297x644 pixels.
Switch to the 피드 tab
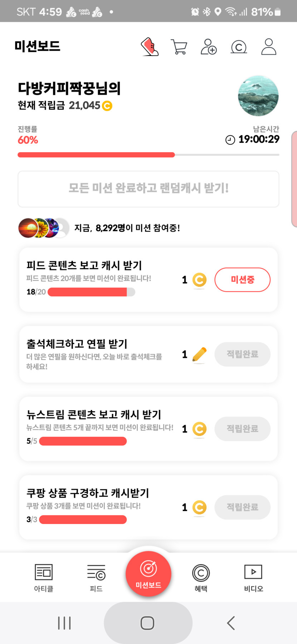click(x=96, y=577)
